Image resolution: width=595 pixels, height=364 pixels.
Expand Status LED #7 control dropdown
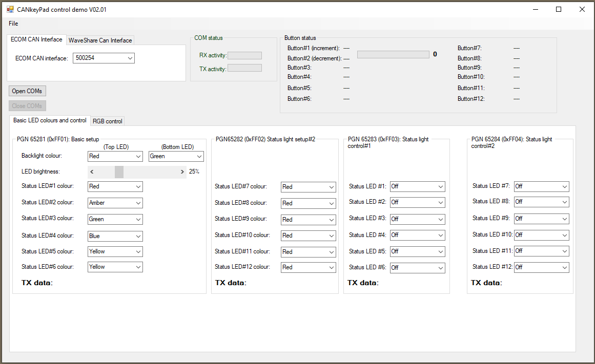point(542,186)
